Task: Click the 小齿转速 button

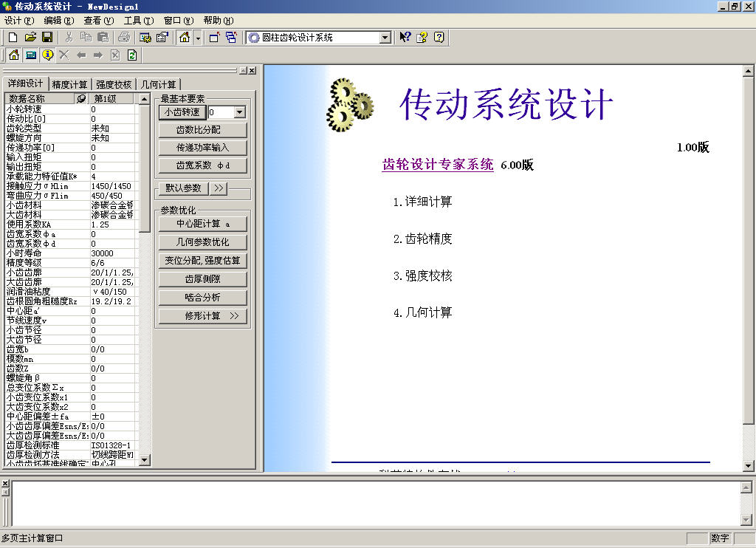Action: tap(182, 112)
